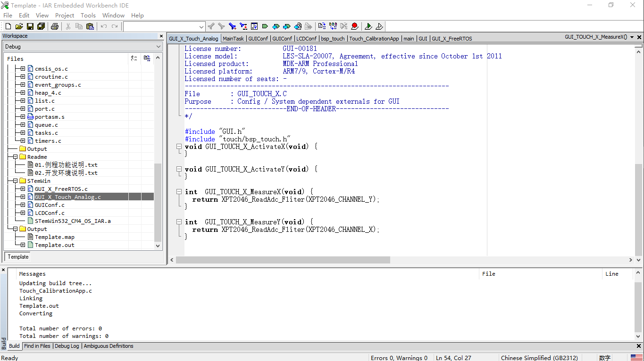Compile the current file from the toolbar
Image resolution: width=644 pixels, height=361 pixels.
tap(322, 26)
